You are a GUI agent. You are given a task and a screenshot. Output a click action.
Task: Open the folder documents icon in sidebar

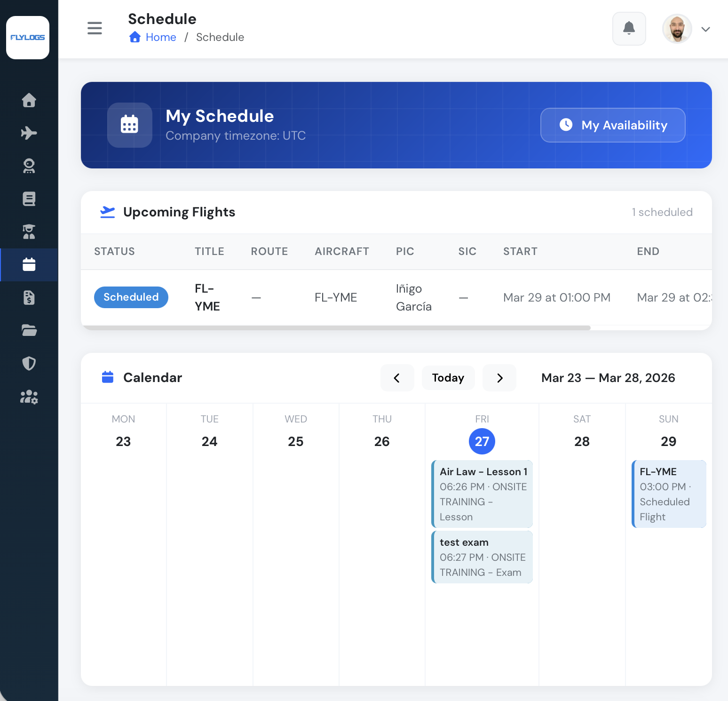(29, 331)
